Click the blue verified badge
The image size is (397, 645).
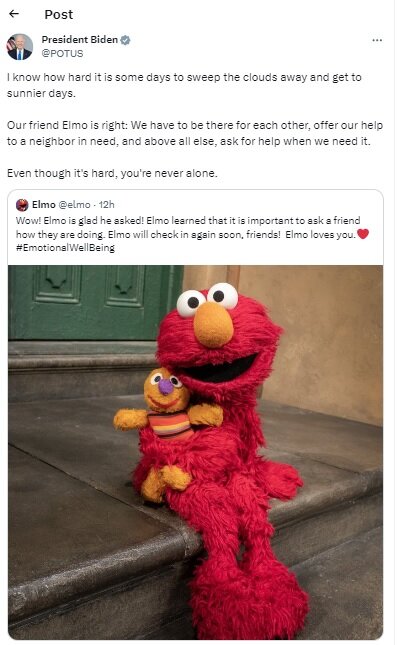pyautogui.click(x=125, y=40)
